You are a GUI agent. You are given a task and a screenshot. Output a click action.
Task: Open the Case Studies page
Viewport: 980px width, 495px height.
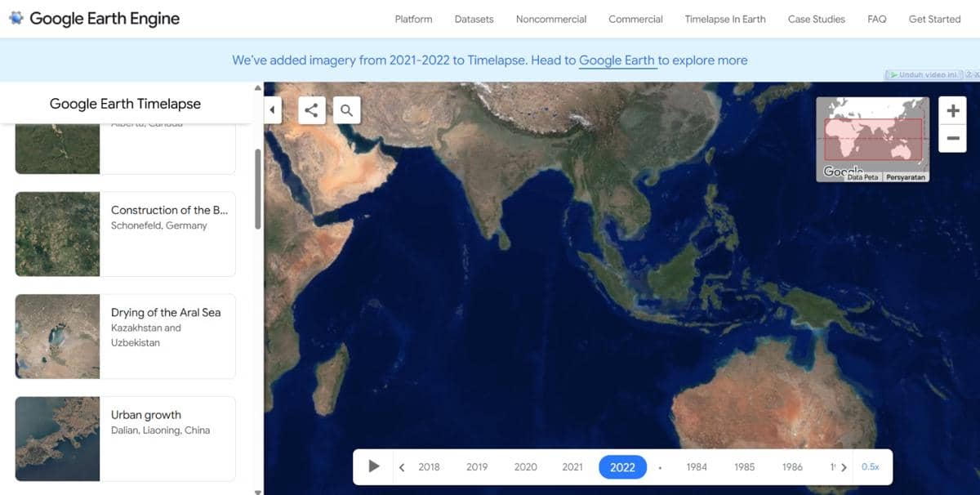coord(817,19)
